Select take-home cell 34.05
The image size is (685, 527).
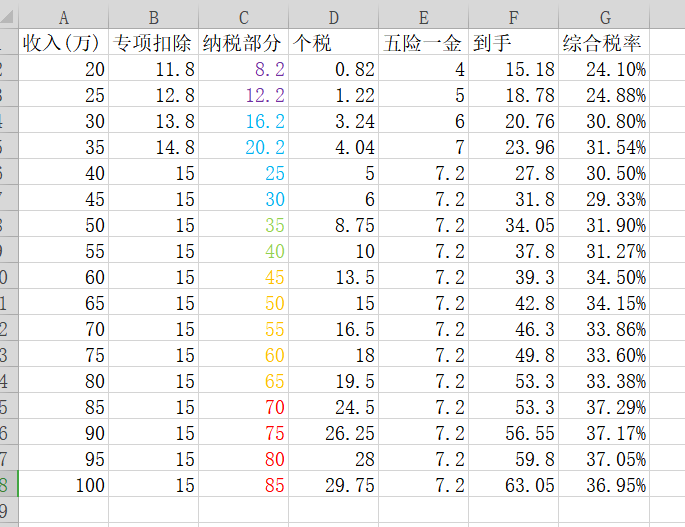click(513, 224)
